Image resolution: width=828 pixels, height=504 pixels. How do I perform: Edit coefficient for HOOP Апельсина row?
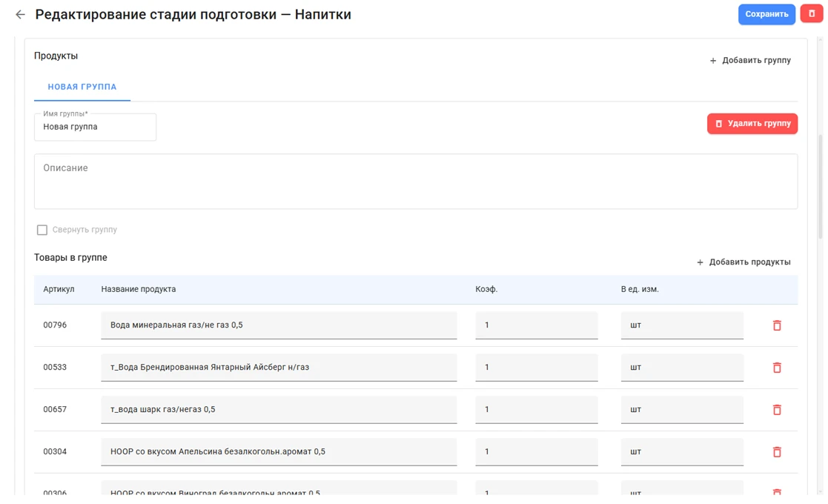[x=537, y=452]
